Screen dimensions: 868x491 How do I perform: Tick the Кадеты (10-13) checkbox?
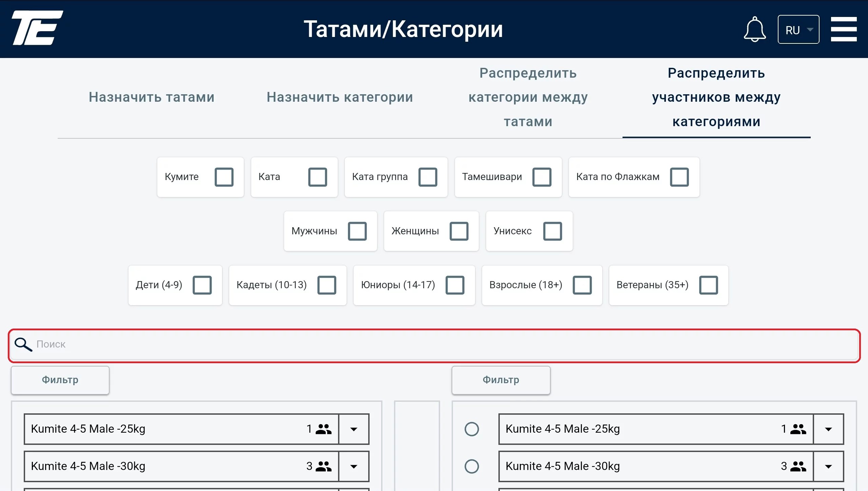pos(327,285)
